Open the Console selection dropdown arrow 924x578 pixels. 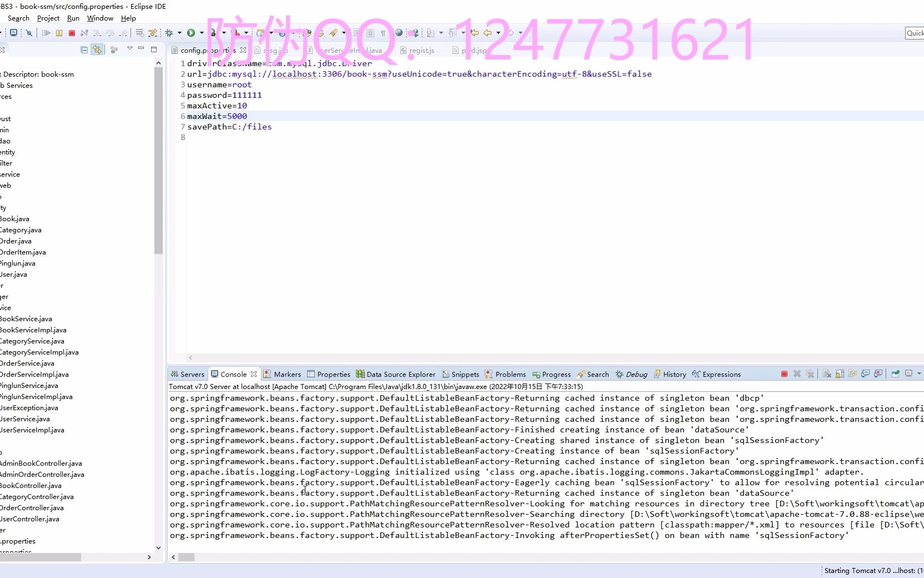[x=919, y=373]
